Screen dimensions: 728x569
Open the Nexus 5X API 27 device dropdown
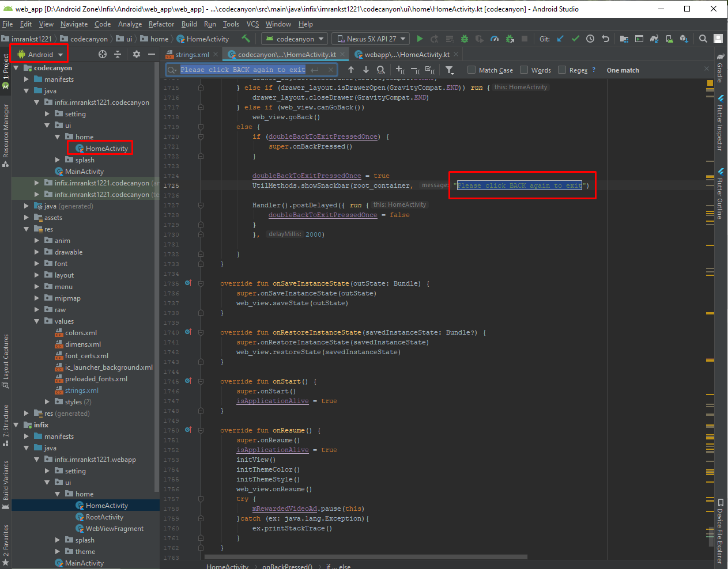coord(372,39)
